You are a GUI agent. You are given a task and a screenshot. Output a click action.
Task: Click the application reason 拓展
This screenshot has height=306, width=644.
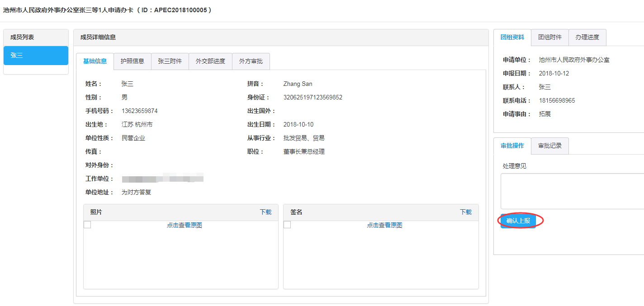pyautogui.click(x=545, y=114)
